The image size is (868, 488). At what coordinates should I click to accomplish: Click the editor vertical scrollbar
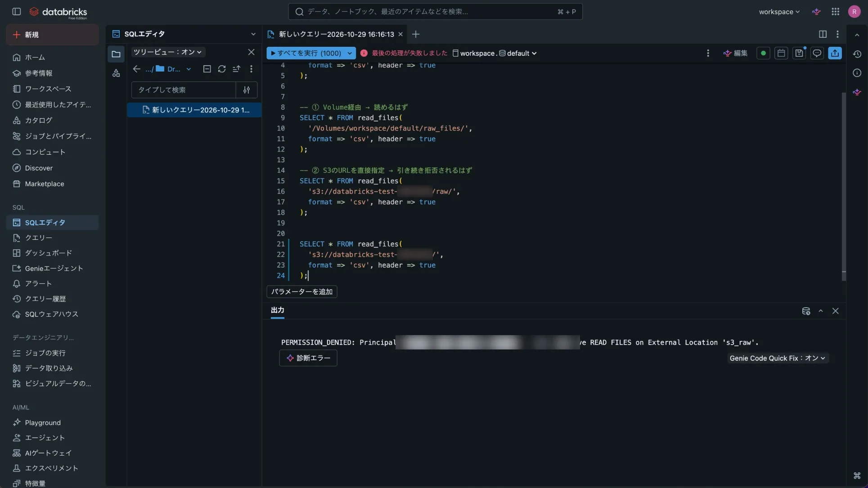(x=844, y=187)
